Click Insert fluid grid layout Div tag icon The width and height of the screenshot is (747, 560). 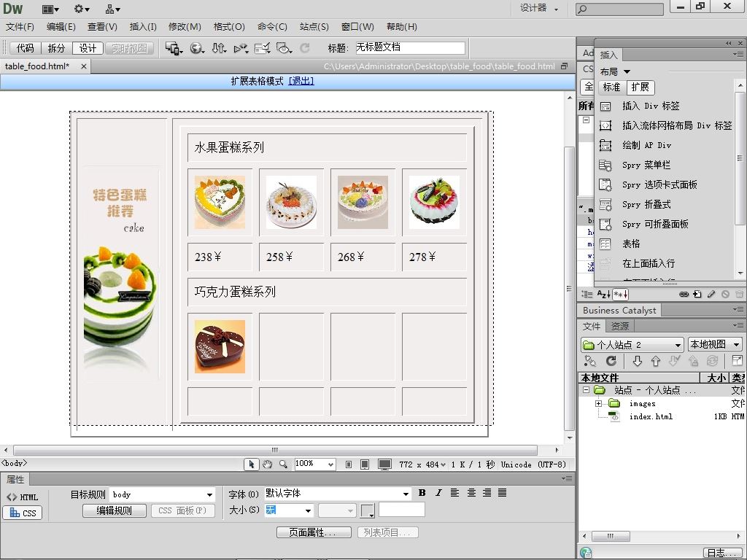605,125
